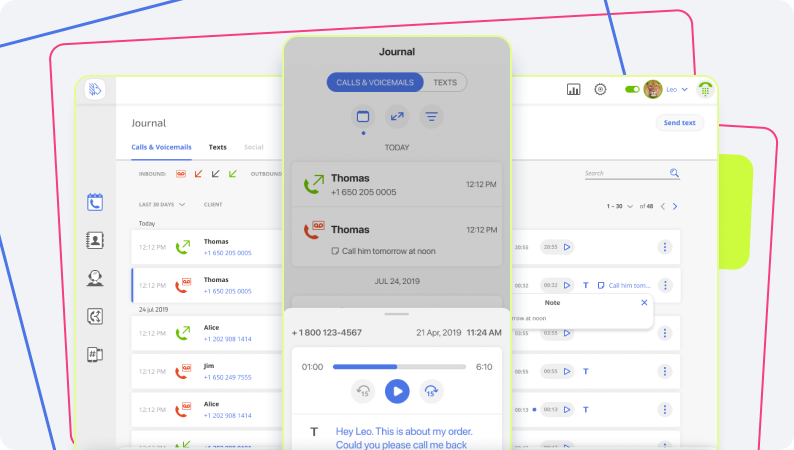
Task: Toggle the green inbound answered call filter
Action: (232, 173)
